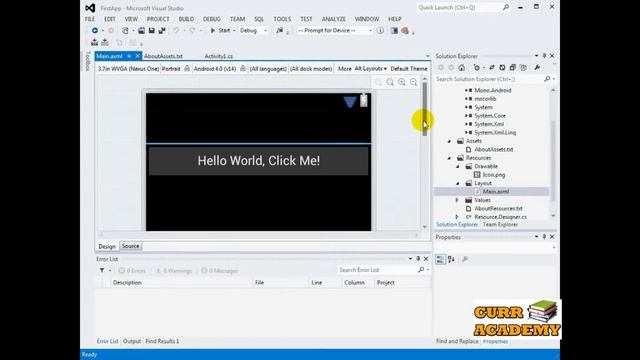
Task: Click the Property Pages wrench in Properties panel
Action: (x=465, y=260)
